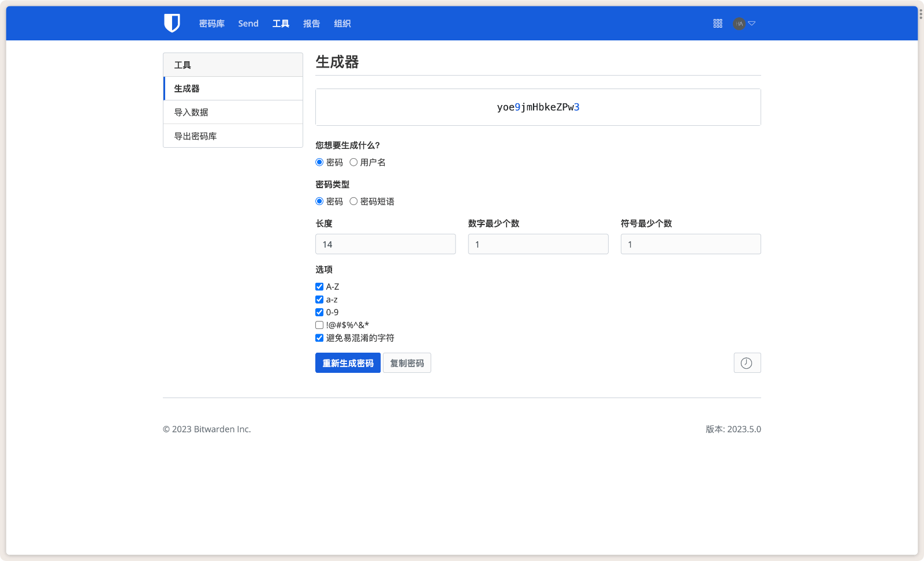Focus the 长度 input field
924x561 pixels.
pyautogui.click(x=385, y=244)
